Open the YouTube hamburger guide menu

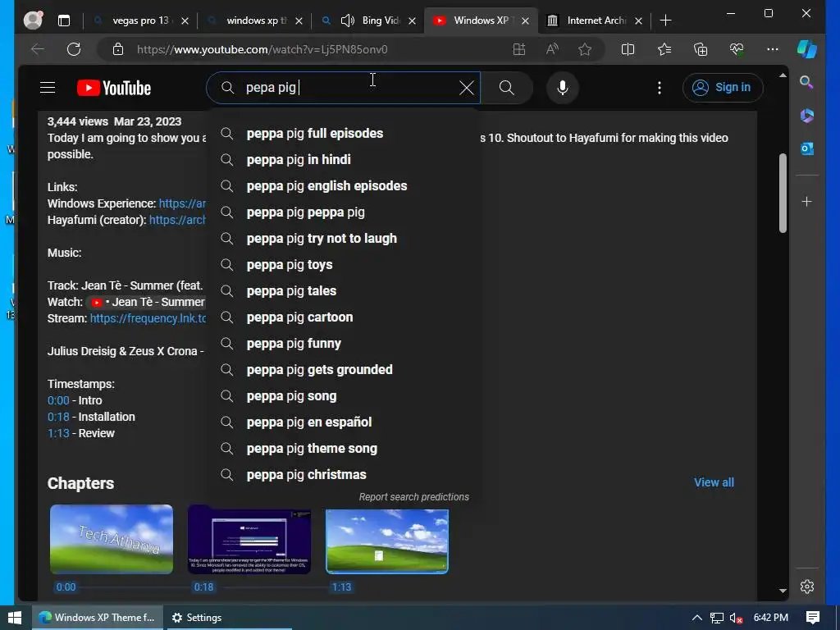pos(48,87)
